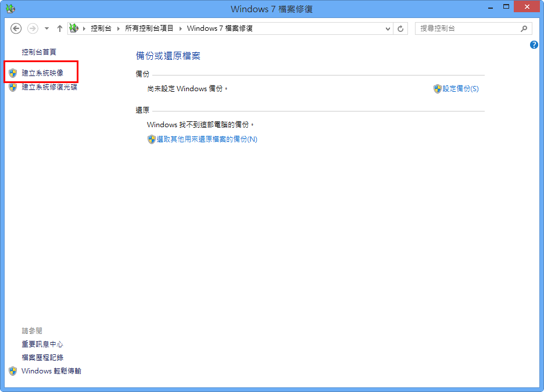This screenshot has height=392, width=544.
Task: Open 建立系統修復光碟 link
Action: 49,87
